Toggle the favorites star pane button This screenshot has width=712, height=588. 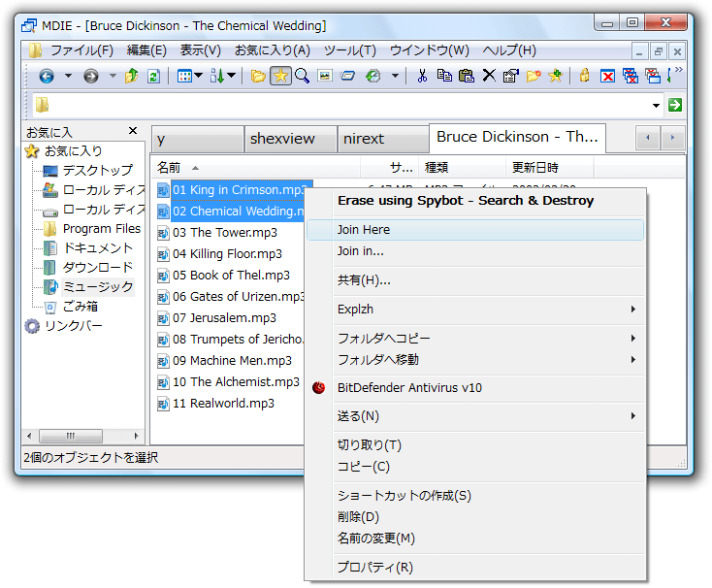pyautogui.click(x=280, y=76)
